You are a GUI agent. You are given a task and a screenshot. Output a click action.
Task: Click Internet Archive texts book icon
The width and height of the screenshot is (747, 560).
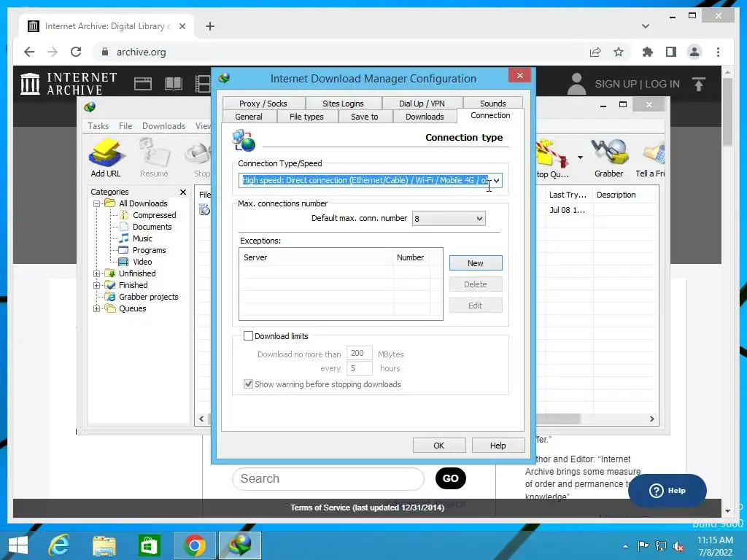[x=174, y=84]
